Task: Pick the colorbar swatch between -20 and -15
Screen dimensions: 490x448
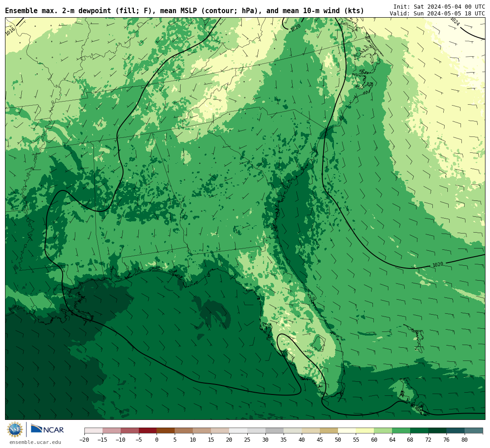Action: coord(93,431)
